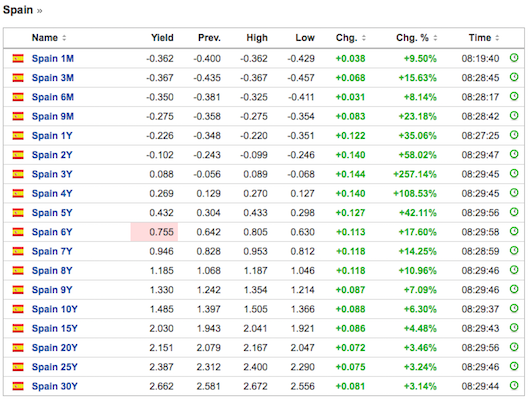529x401 pixels.
Task: Open the Spain 9Y bond link
Action: 52,289
